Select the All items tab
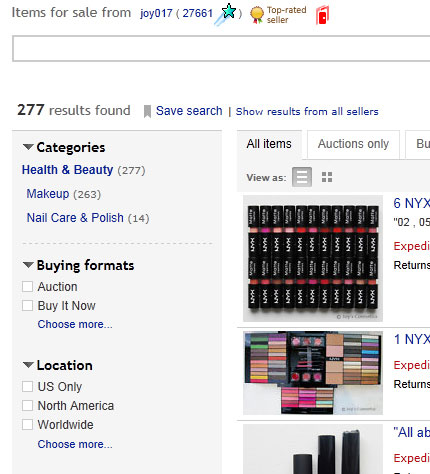This screenshot has width=430, height=474. [269, 144]
